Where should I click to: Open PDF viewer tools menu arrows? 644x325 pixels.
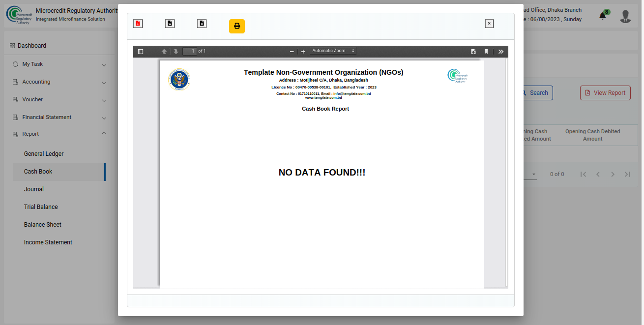[501, 52]
